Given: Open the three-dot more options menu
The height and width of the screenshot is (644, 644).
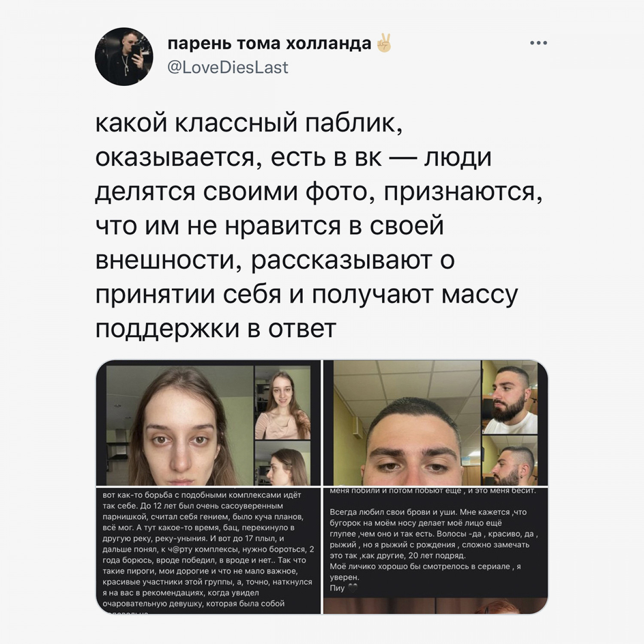Looking at the screenshot, I should click(538, 43).
